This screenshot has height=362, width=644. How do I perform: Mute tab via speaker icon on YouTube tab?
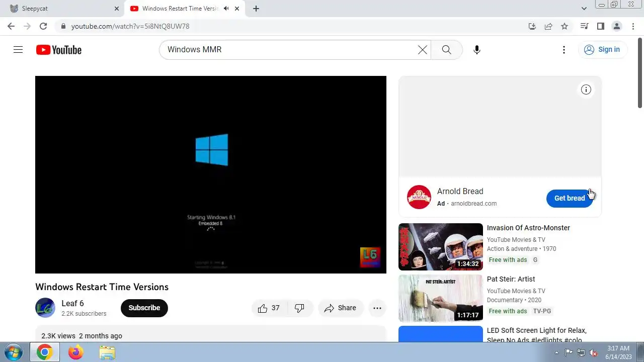(226, 9)
